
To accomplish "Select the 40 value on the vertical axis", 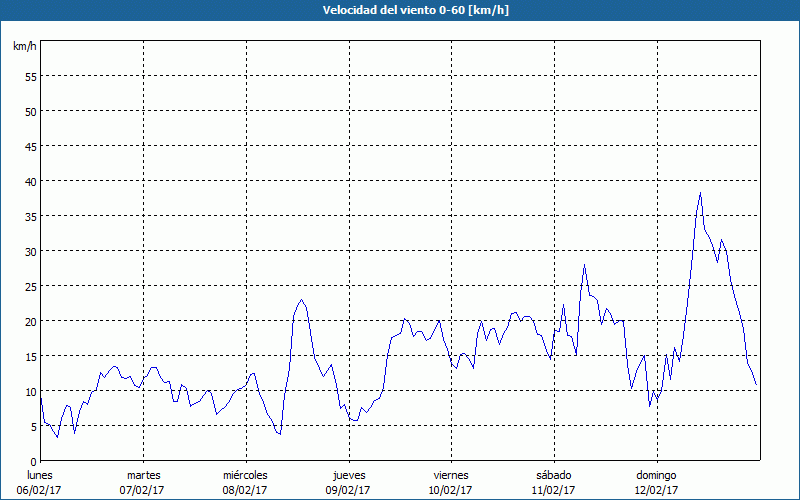I will pos(30,181).
